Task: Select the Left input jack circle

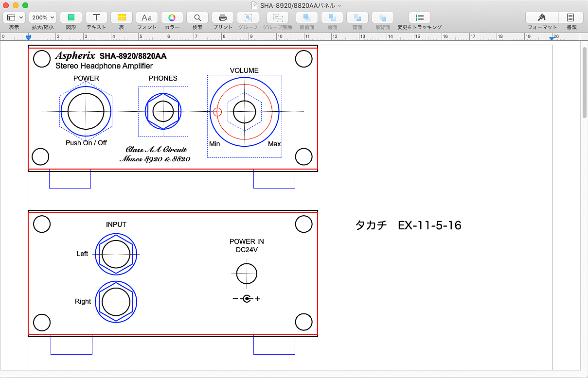Action: 116,254
